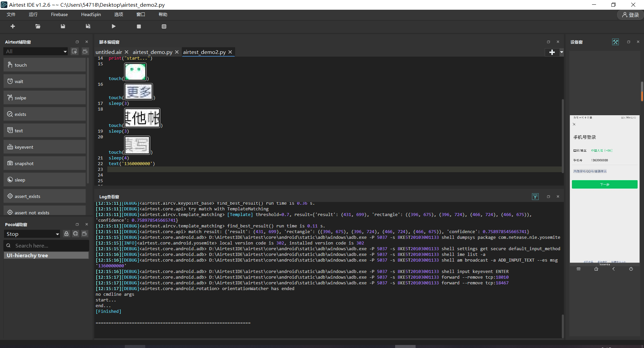
Task: Click the Poco inspect cursor icon
Action: coord(75,234)
